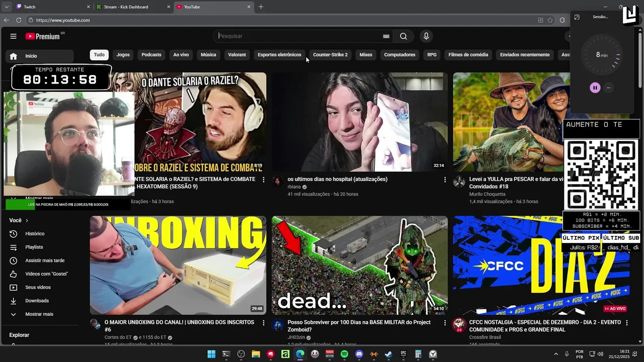Switch to Stream - Kick Dashboard tab

pos(133,7)
